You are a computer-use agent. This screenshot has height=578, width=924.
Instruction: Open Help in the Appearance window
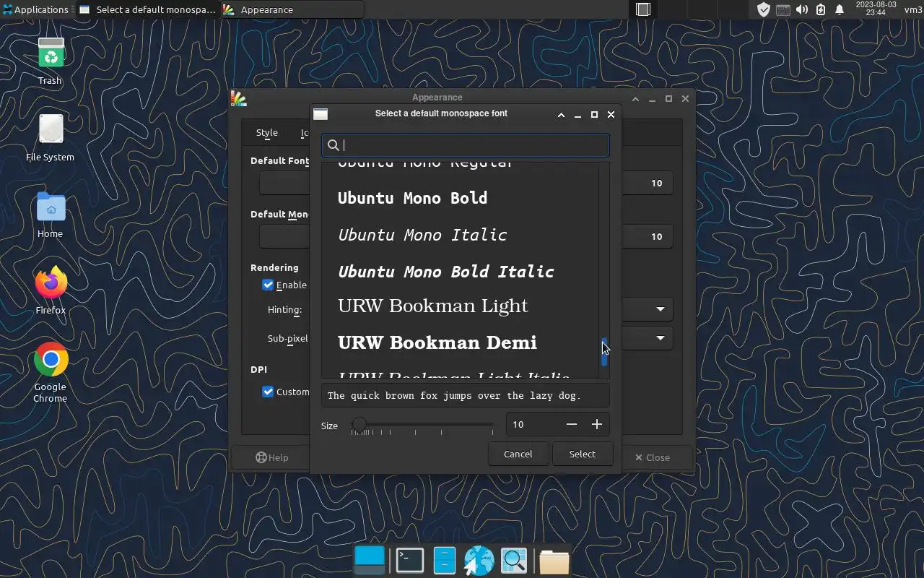[272, 457]
